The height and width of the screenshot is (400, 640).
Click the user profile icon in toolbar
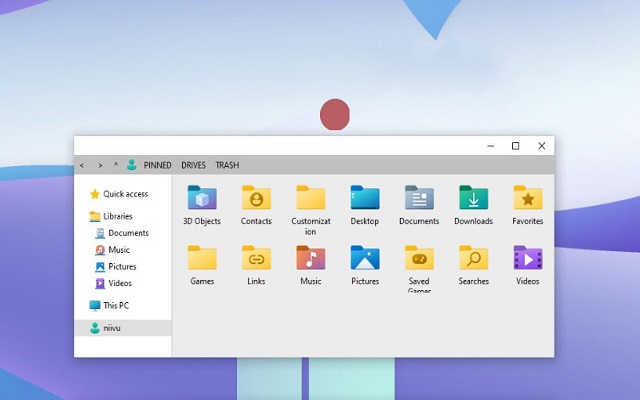tap(131, 165)
